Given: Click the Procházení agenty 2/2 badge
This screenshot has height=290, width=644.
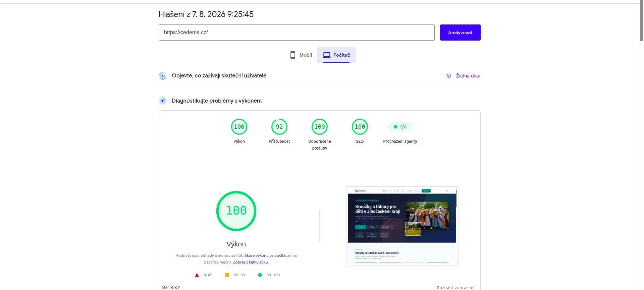Looking at the screenshot, I should (400, 127).
